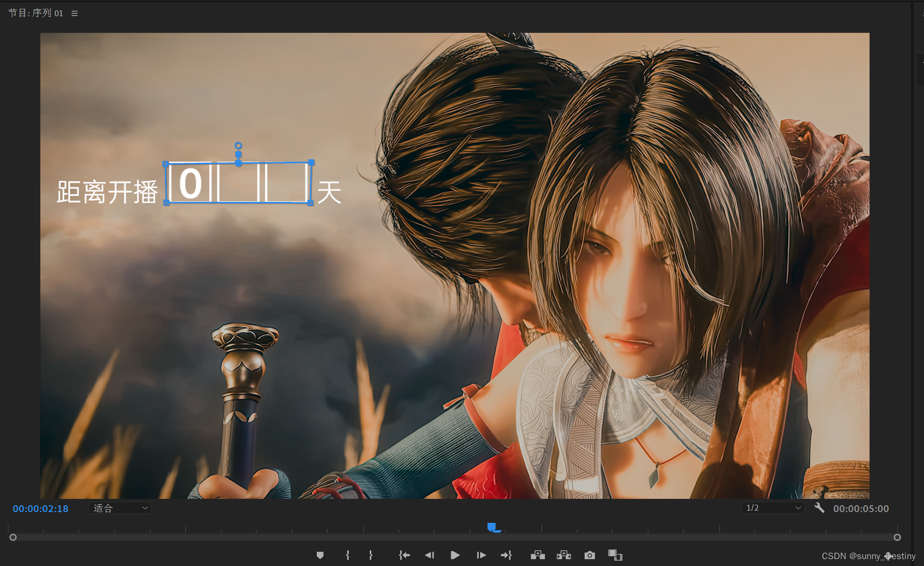Viewport: 924px width, 566px height.
Task: Click top-right corner handle of text box
Action: [311, 163]
